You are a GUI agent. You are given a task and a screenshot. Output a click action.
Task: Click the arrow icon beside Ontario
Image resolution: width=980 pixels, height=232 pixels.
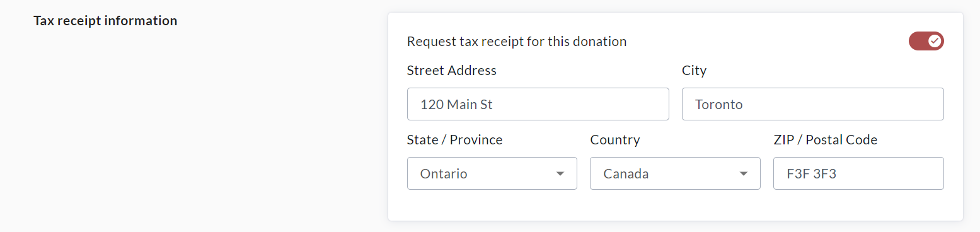pyautogui.click(x=560, y=174)
